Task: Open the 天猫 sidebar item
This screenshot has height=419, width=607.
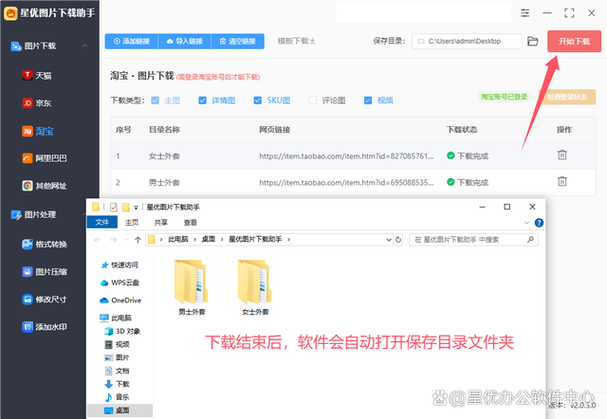Action: click(x=37, y=75)
